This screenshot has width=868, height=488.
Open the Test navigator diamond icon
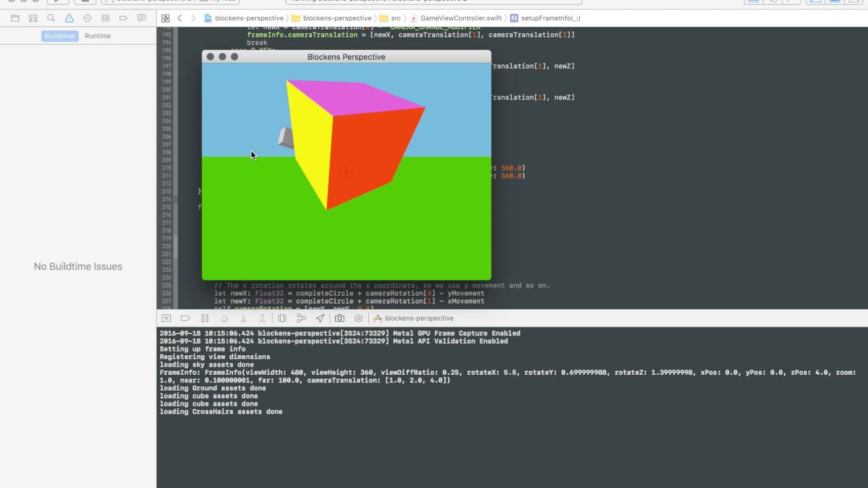(87, 18)
